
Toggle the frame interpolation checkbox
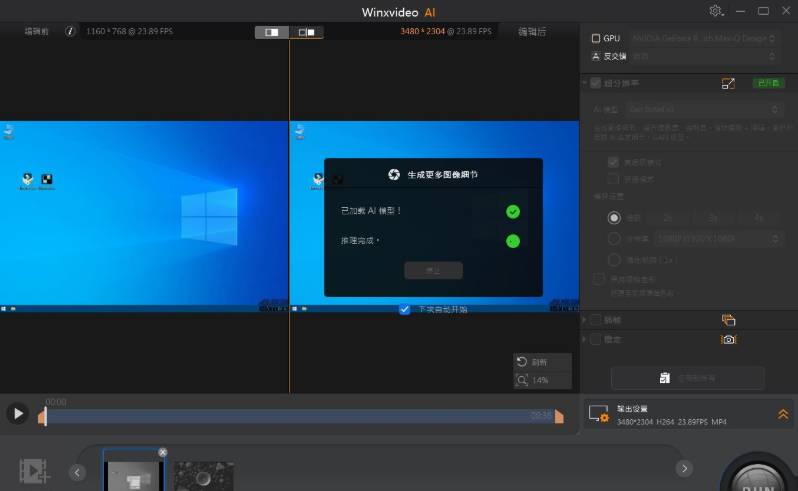coord(595,320)
